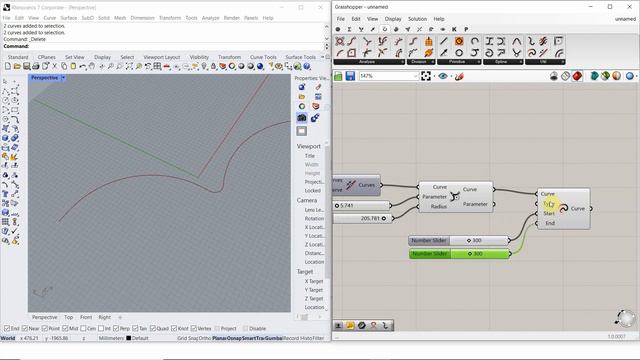Click the Help question mark icon in Rhino
This screenshot has width=640, height=360.
click(x=307, y=66)
